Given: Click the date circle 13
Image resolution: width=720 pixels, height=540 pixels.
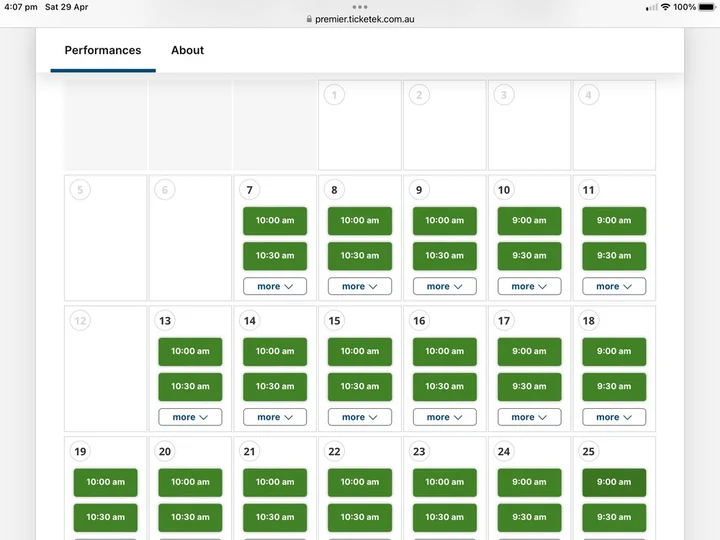Looking at the screenshot, I should coord(165,321).
